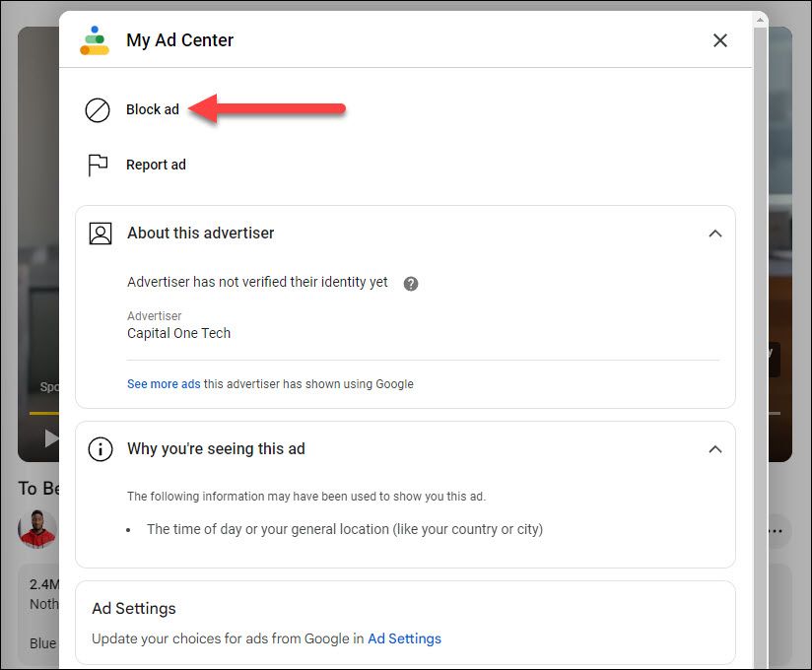Expand the advertiser identity details chevron
This screenshot has height=670, width=812.
716,234
